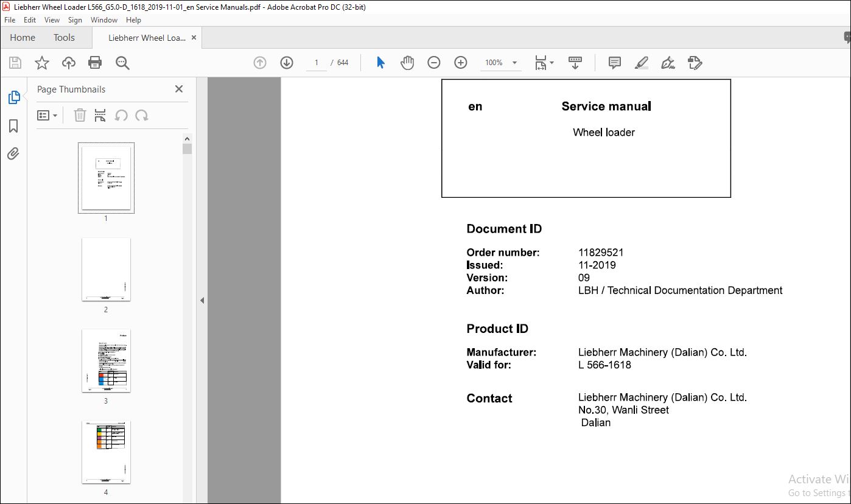Screen dimensions: 851x504
Task: Select page 3 thumbnail
Action: click(106, 360)
